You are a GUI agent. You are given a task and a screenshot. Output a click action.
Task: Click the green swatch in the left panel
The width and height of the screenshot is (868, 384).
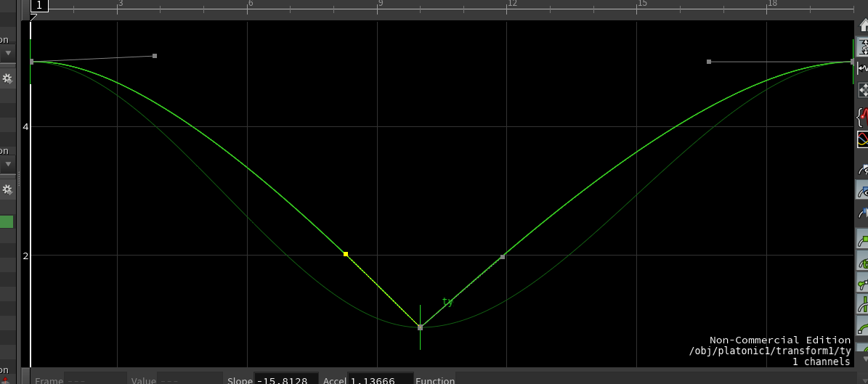(x=7, y=222)
